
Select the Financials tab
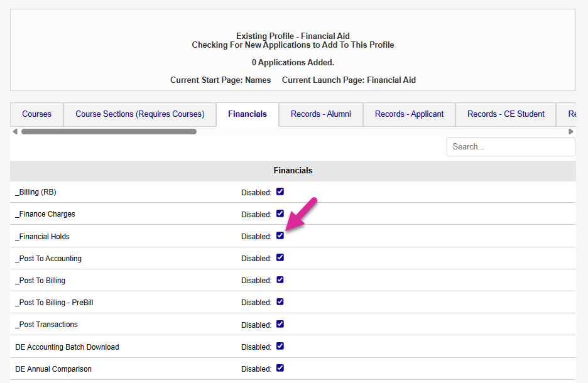(x=248, y=114)
